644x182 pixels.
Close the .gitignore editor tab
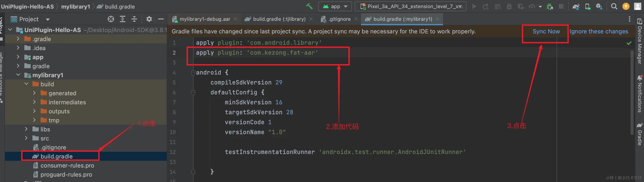(x=356, y=19)
